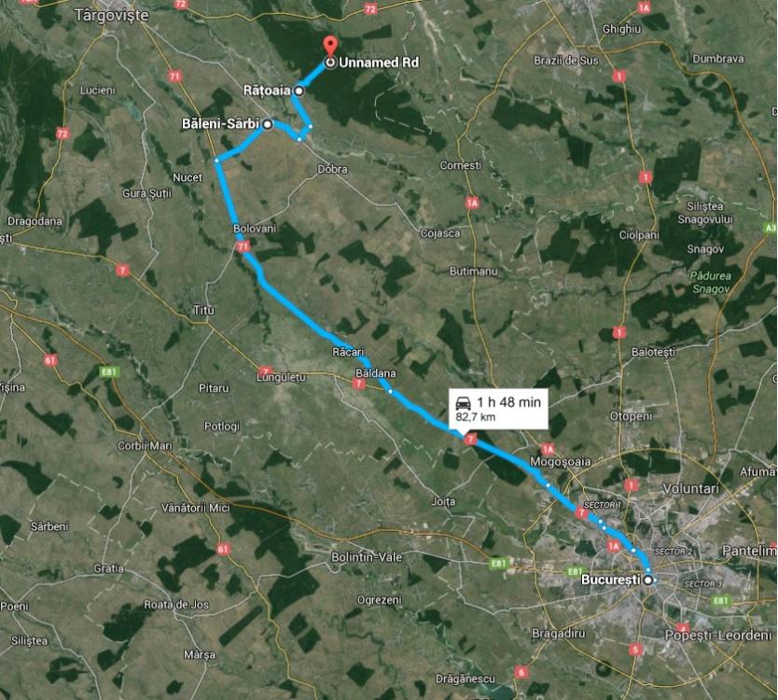Click the 82,7 km distance text
This screenshot has height=700, width=778.
(x=476, y=417)
